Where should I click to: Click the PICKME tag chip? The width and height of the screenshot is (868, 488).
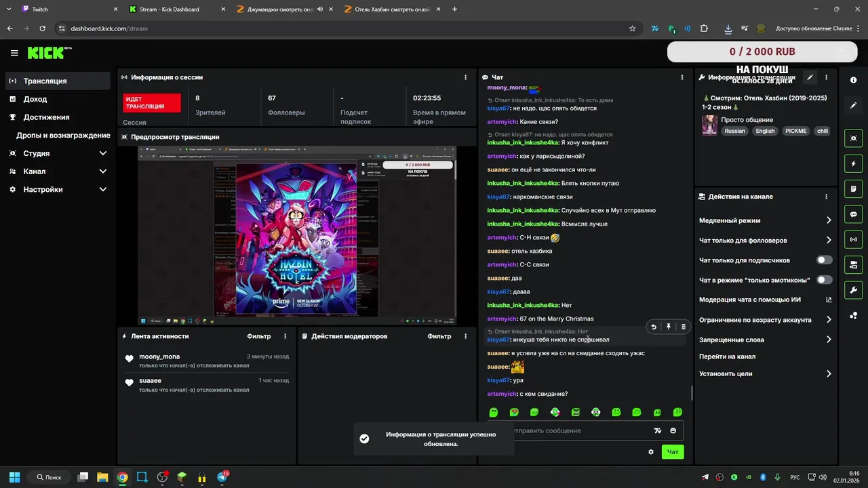[x=796, y=131]
